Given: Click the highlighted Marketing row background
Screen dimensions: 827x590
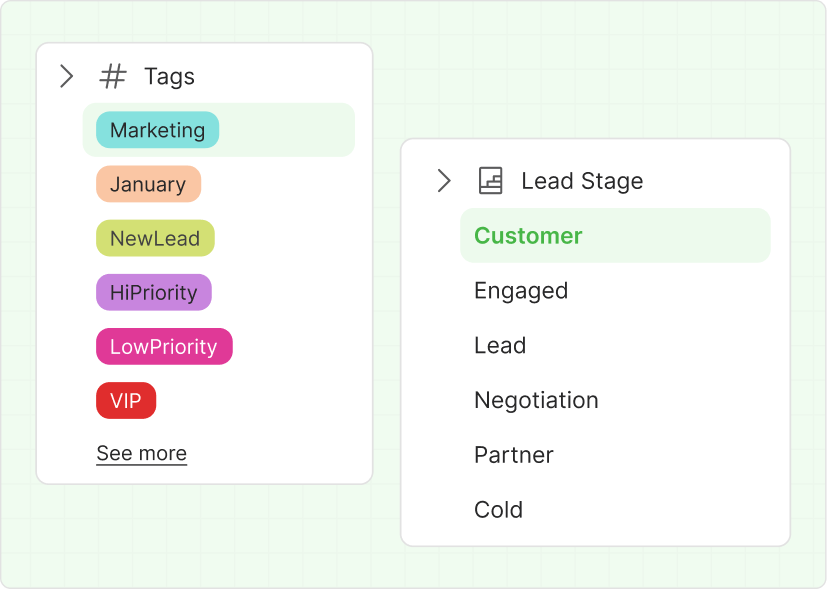Looking at the screenshot, I should pos(290,130).
